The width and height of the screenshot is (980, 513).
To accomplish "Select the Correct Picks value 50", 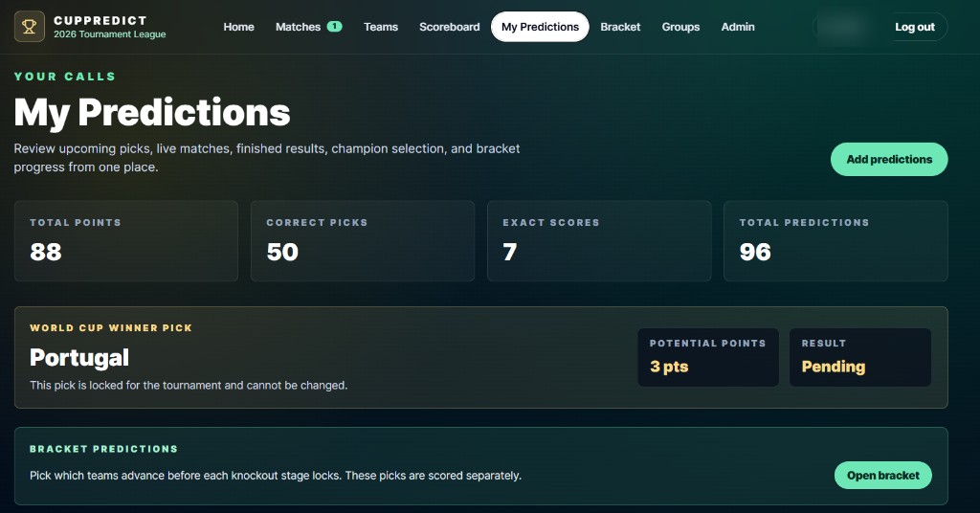I will tap(282, 252).
